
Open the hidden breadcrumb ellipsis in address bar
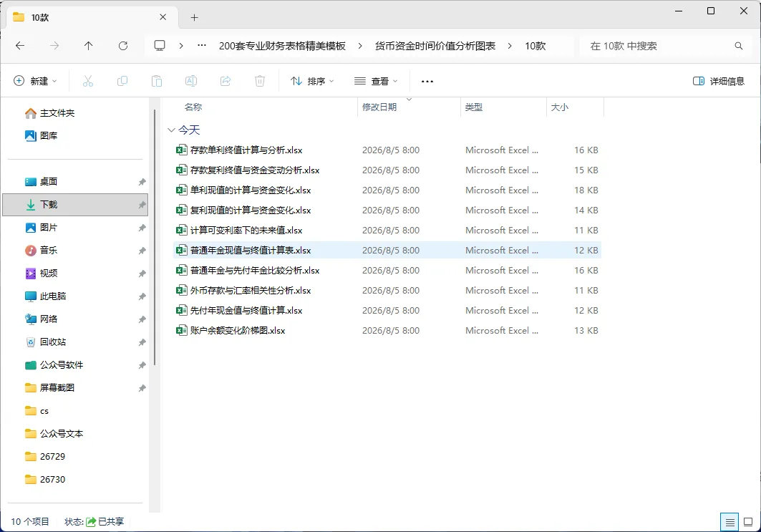click(202, 46)
